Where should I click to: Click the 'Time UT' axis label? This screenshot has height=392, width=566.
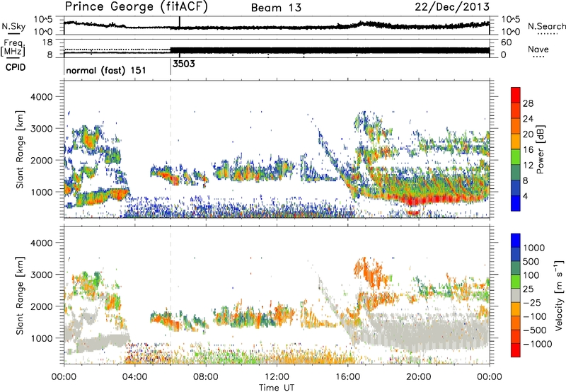click(277, 388)
